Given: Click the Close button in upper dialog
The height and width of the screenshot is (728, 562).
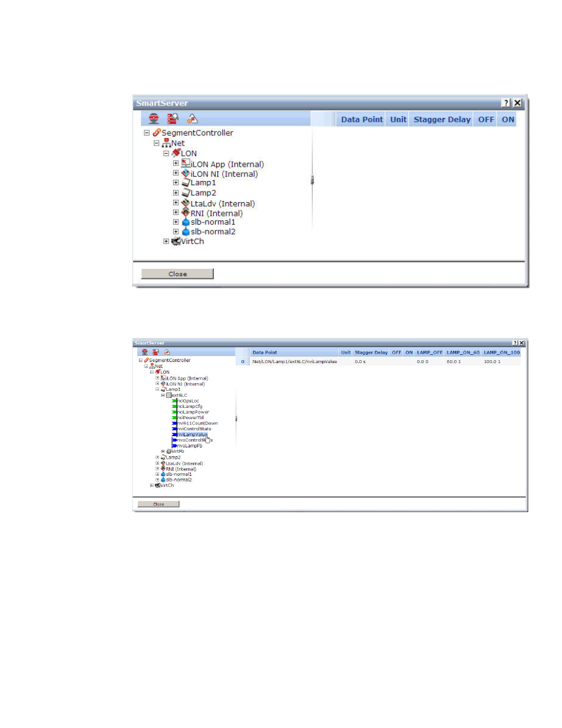Looking at the screenshot, I should (x=177, y=274).
